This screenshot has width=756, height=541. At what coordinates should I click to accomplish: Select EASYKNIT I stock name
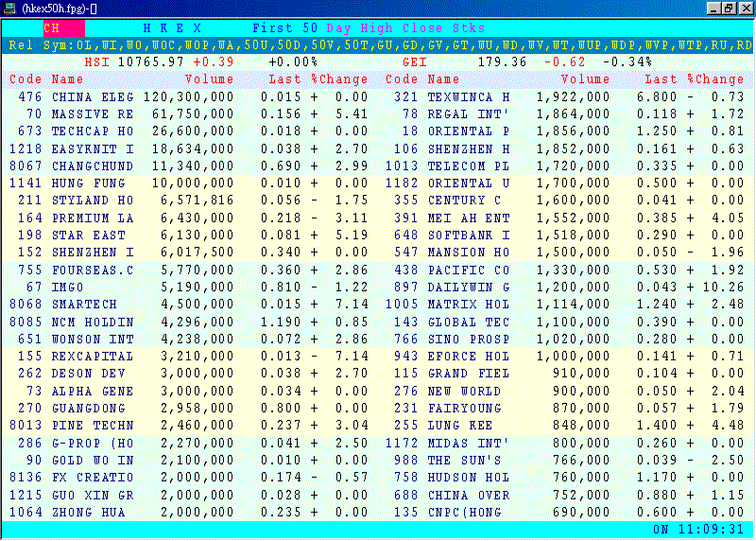point(93,149)
